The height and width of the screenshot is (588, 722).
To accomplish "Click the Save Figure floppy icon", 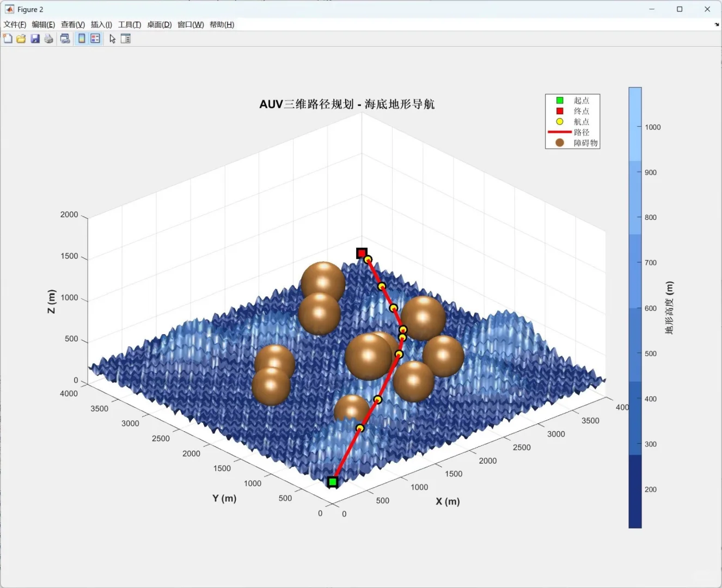I will (35, 39).
